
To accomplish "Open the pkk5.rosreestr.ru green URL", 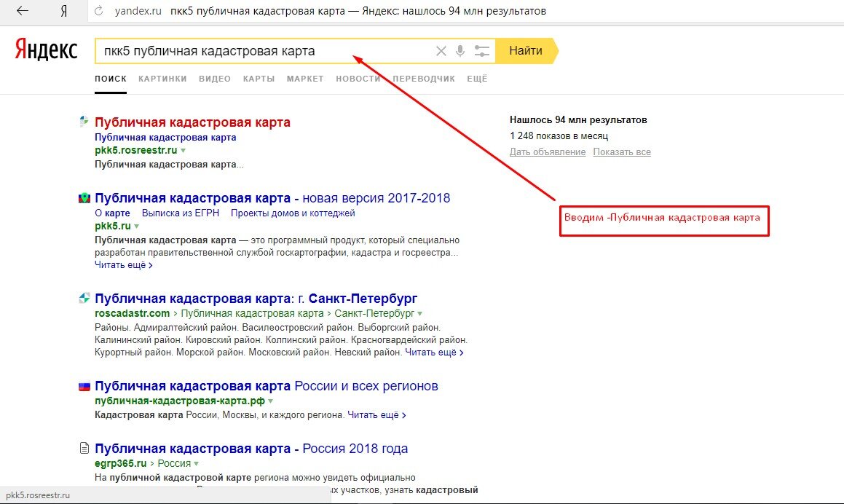I will tap(135, 150).
